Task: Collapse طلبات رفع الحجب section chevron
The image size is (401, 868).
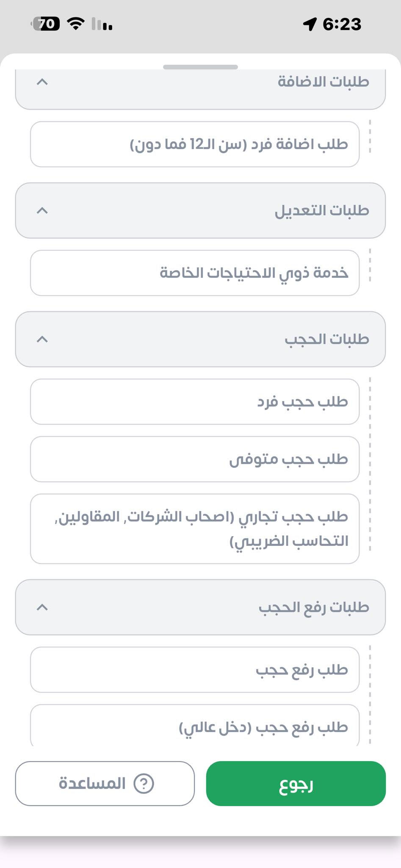Action: (x=42, y=607)
